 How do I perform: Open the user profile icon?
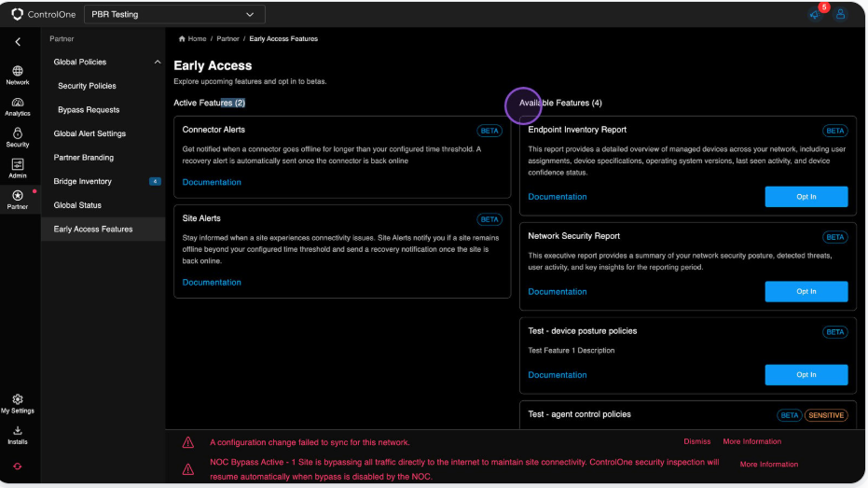tap(840, 14)
